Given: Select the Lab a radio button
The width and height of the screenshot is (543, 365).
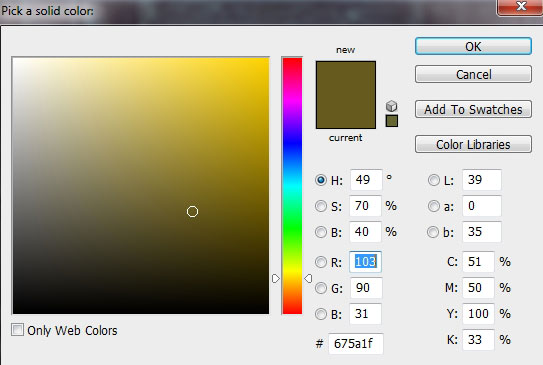Looking at the screenshot, I should [x=434, y=206].
